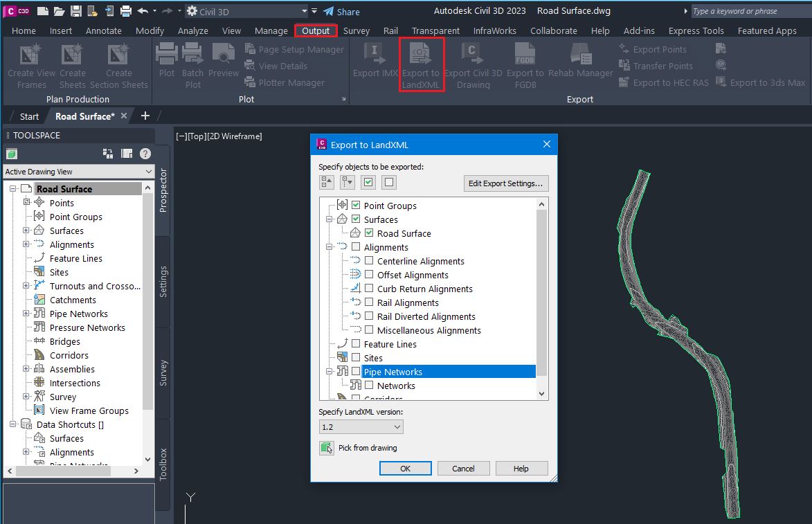812x524 pixels.
Task: Click the Undo arrow in quick access toolbar
Action: point(143,11)
